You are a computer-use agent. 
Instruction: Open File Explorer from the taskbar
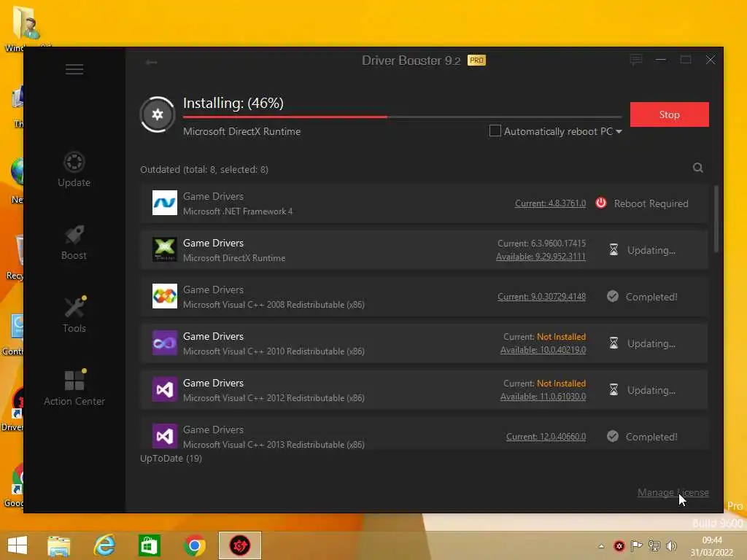(x=58, y=545)
